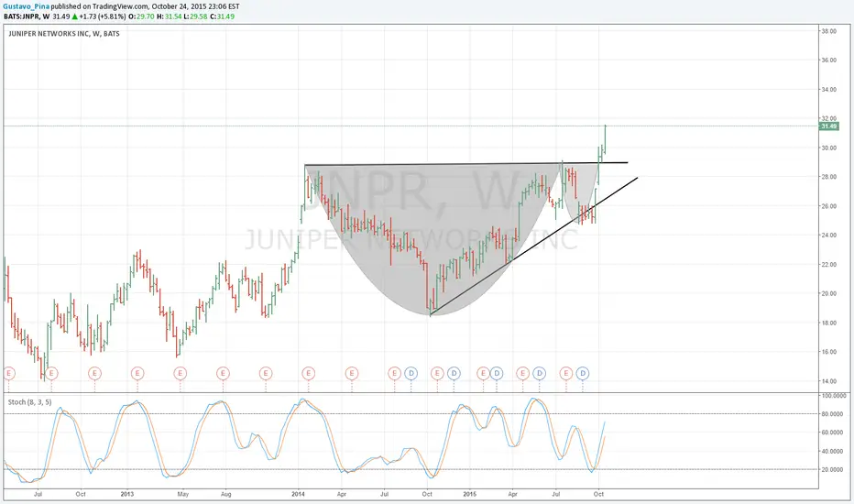Screen dimensions: 854x504
Task: Click the green 31.49 current price tag
Action: pyautogui.click(x=829, y=126)
